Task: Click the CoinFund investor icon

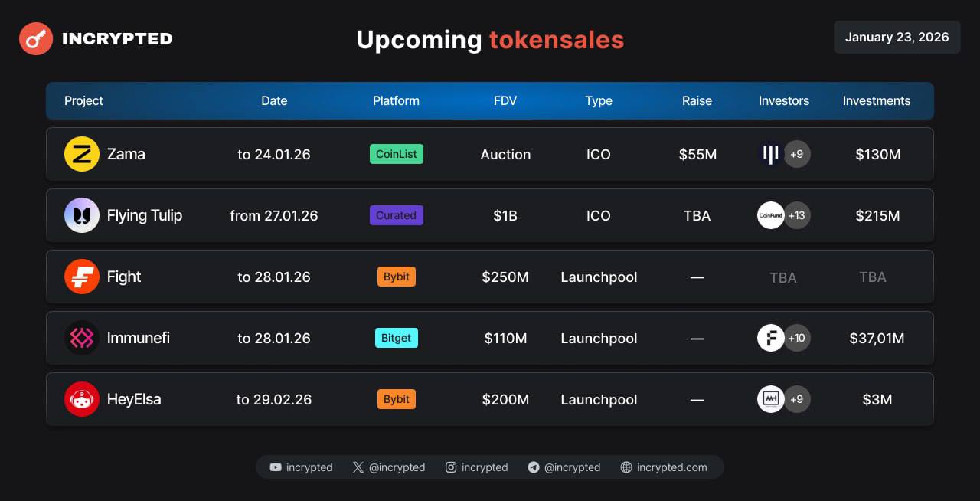Action: point(770,215)
